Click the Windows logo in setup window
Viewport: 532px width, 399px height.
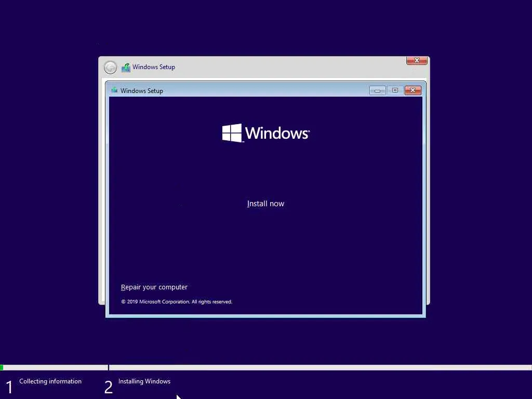tap(265, 133)
